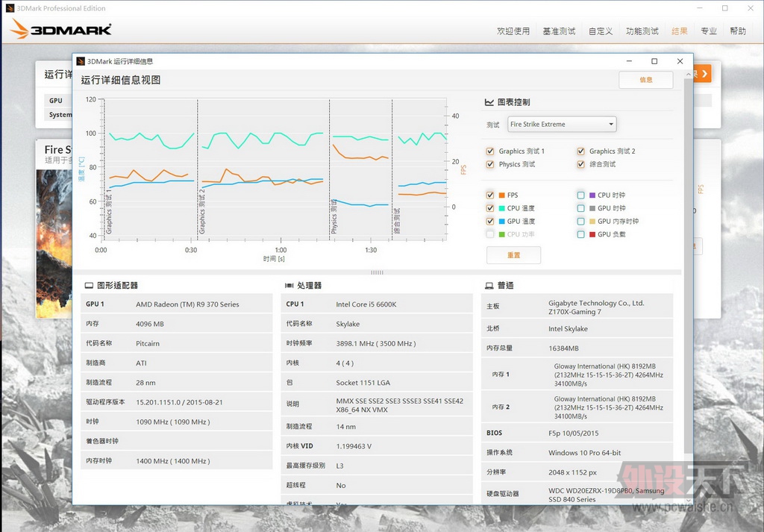Enable the GPU 负载 checkbox

[580, 234]
